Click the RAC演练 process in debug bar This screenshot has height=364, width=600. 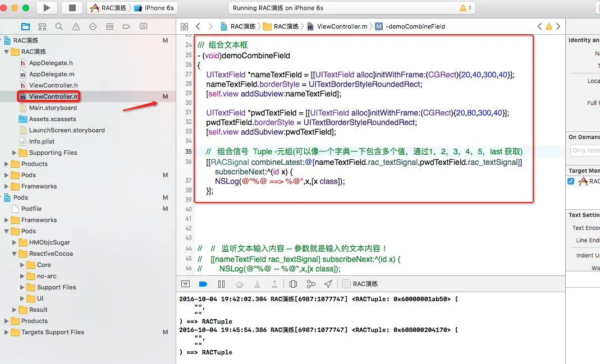pyautogui.click(x=360, y=284)
